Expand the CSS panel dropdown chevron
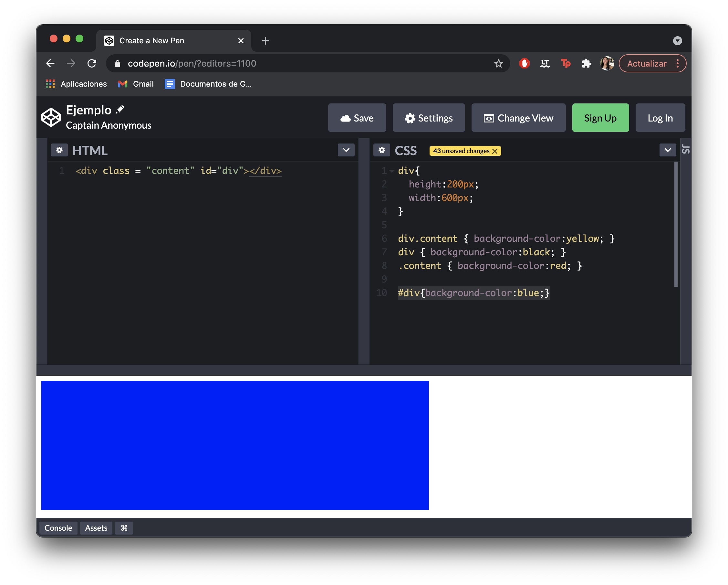 (668, 150)
